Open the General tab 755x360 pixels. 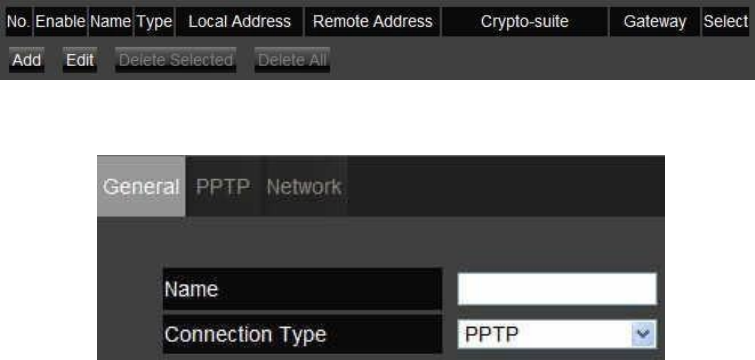pyautogui.click(x=141, y=186)
